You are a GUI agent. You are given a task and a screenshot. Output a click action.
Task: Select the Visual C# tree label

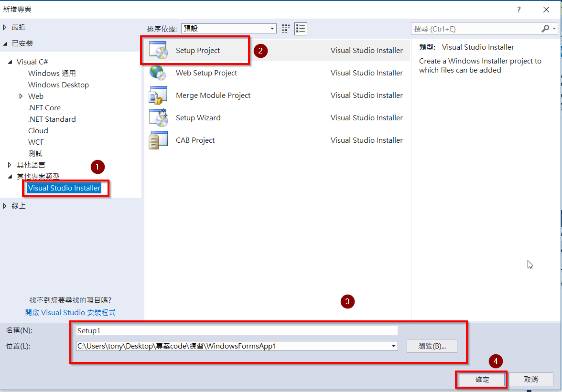pyautogui.click(x=32, y=62)
